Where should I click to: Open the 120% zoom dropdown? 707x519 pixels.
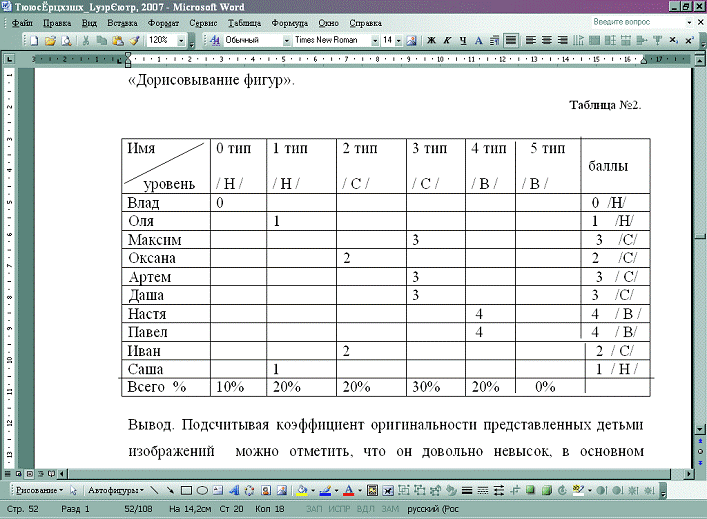click(x=180, y=41)
